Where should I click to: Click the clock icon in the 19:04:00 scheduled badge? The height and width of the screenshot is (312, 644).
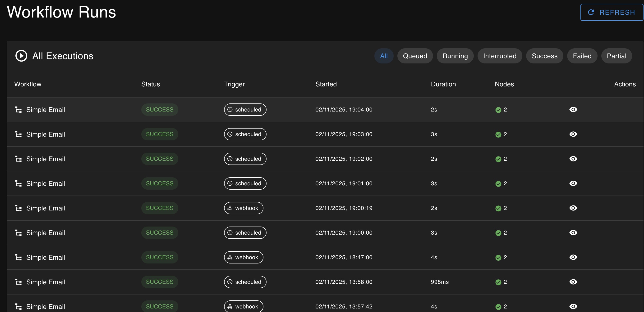click(x=230, y=109)
